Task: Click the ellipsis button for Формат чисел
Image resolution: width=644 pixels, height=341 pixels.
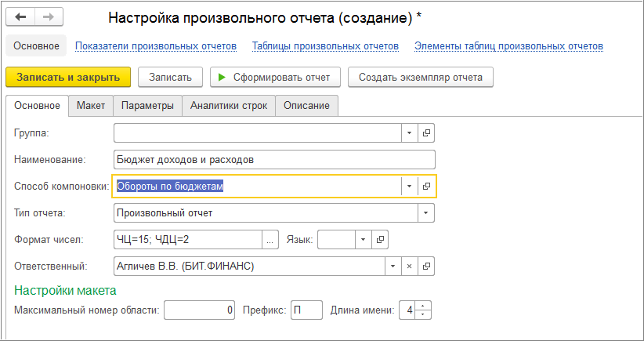Action: coord(270,240)
